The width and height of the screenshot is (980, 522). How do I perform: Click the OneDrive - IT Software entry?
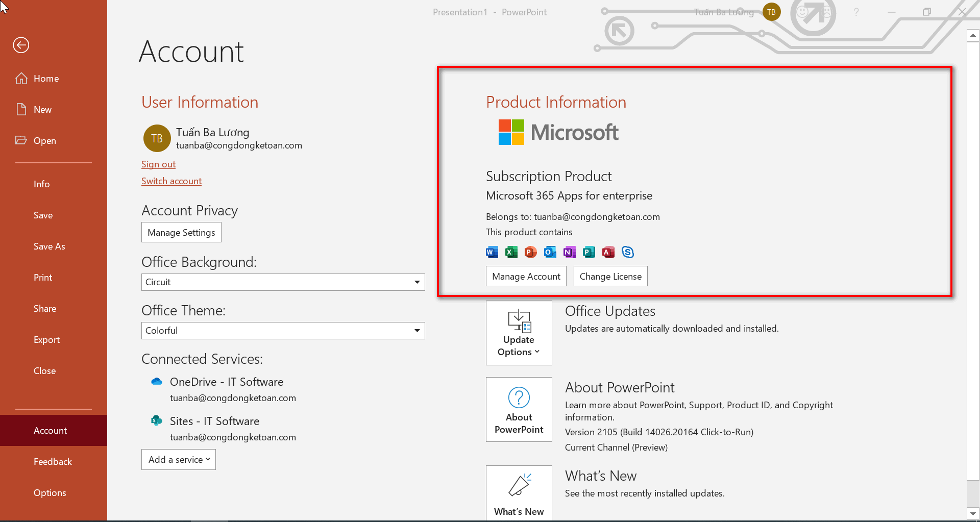click(227, 382)
